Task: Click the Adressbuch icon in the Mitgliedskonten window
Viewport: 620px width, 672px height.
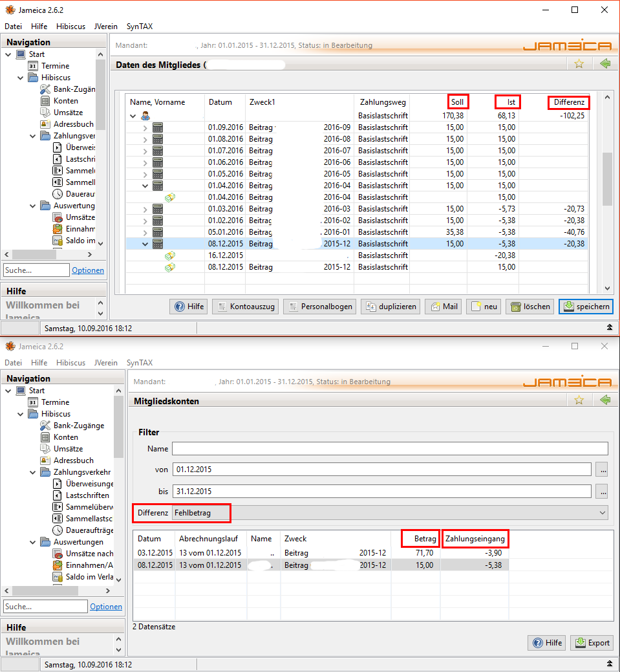Action: point(45,461)
